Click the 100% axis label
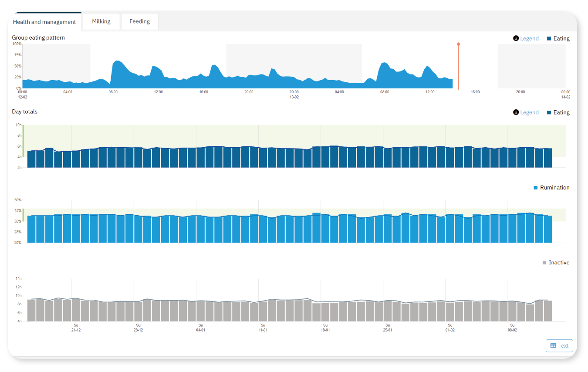Viewport: 588px width, 372px height. [17, 44]
